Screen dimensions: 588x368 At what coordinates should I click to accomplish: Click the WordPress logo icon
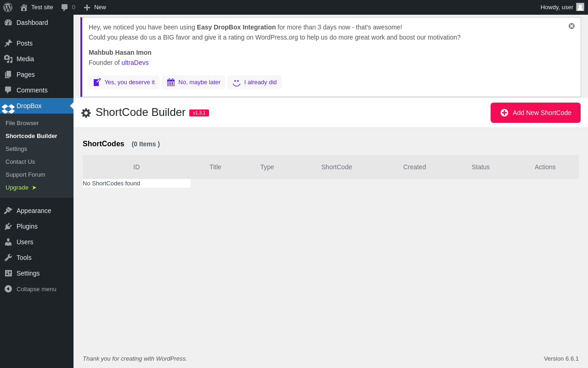8,7
